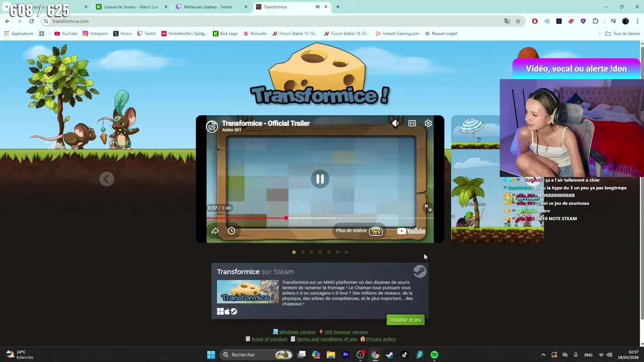Go to previous slide with left arrow
The image size is (644, 362).
pyautogui.click(x=106, y=179)
